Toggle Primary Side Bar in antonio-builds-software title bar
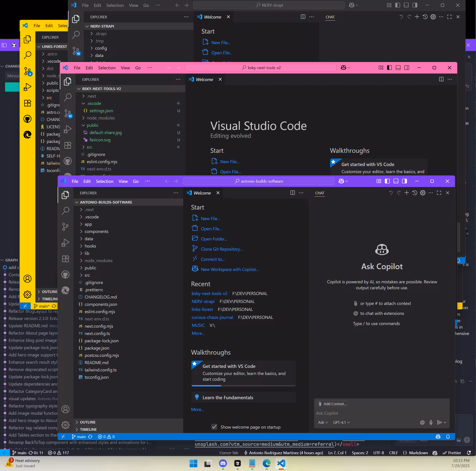 click(387, 181)
